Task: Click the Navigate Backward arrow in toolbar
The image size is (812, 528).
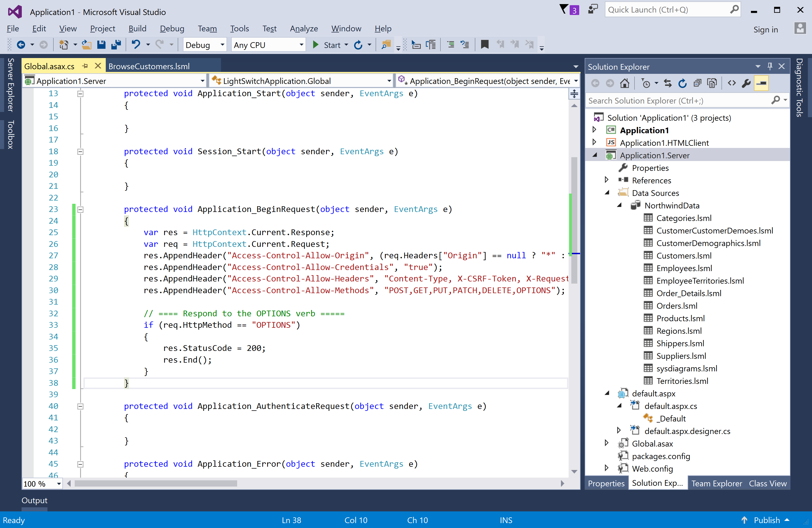Action: coord(21,45)
